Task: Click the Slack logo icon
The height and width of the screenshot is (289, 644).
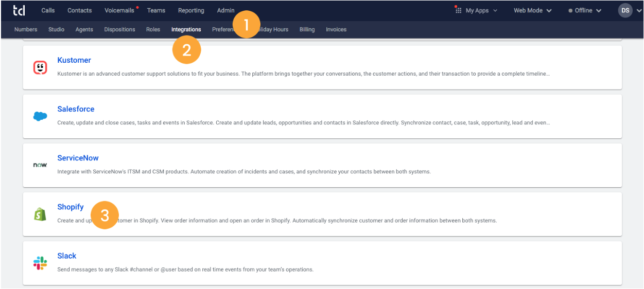Action: (40, 263)
